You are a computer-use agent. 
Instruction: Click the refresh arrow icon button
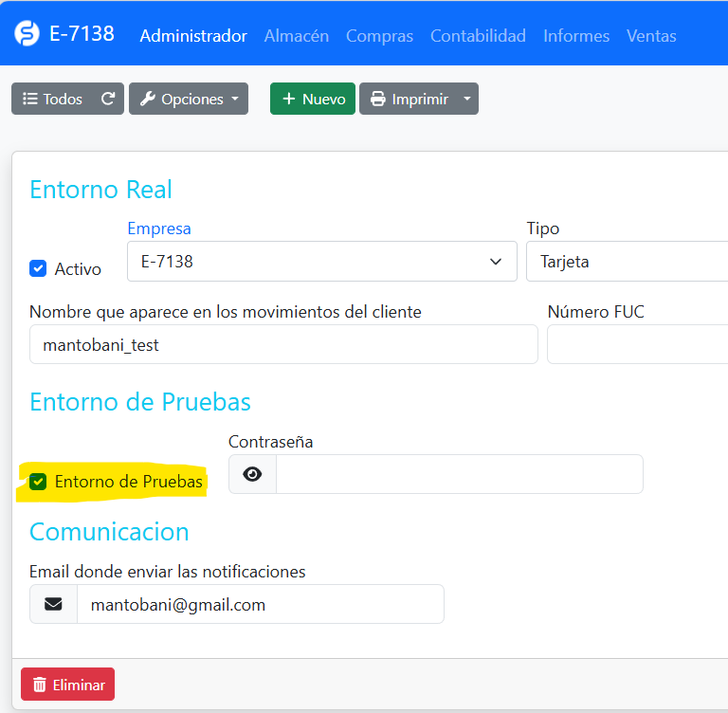point(108,100)
